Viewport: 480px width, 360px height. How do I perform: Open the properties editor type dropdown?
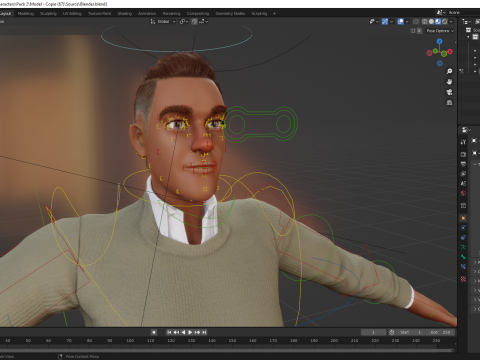click(x=466, y=130)
